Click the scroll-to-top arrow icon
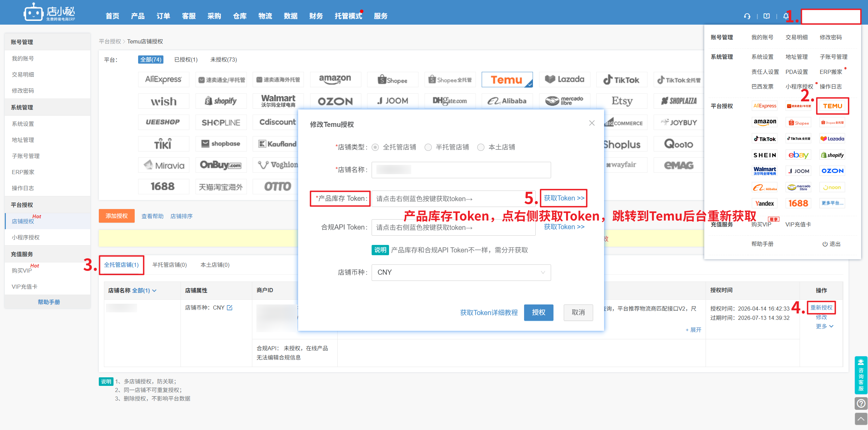This screenshot has width=868, height=430. point(861,419)
